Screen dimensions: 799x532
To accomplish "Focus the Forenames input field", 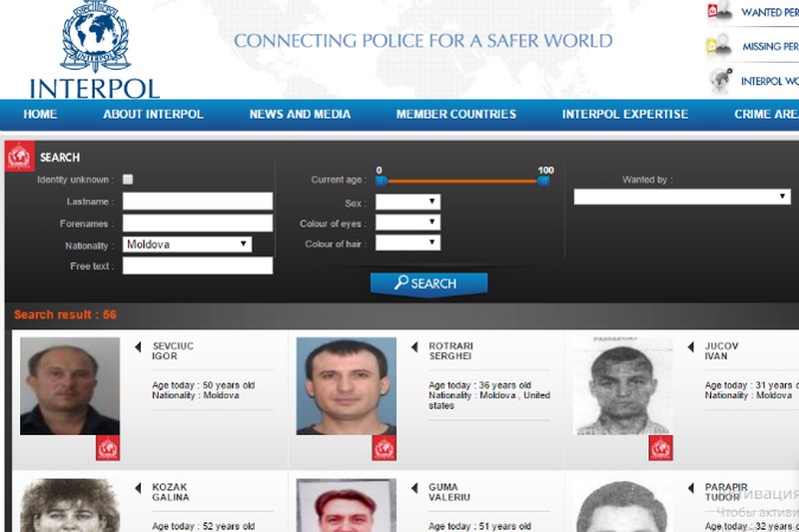I will point(198,223).
